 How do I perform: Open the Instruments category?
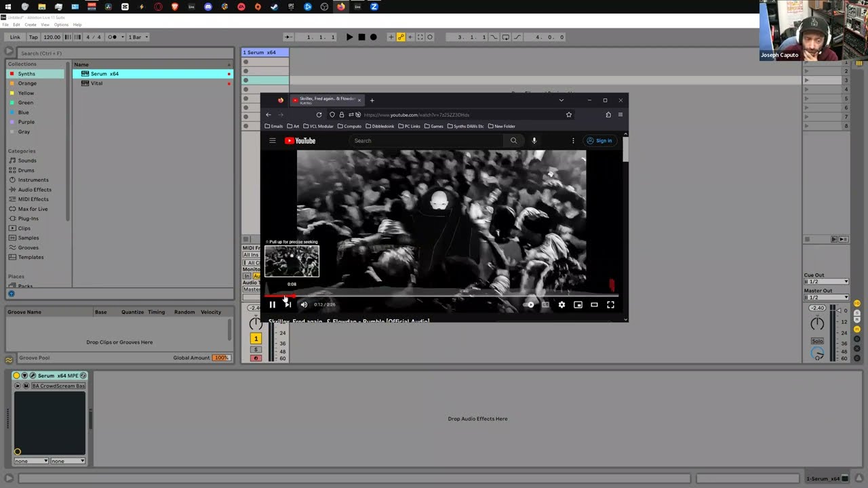37,180
